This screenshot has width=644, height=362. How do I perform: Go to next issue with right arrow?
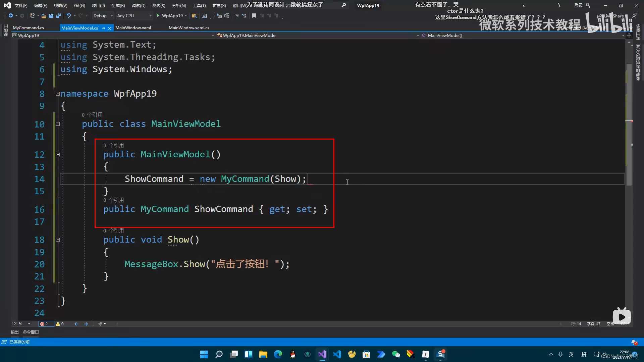86,324
